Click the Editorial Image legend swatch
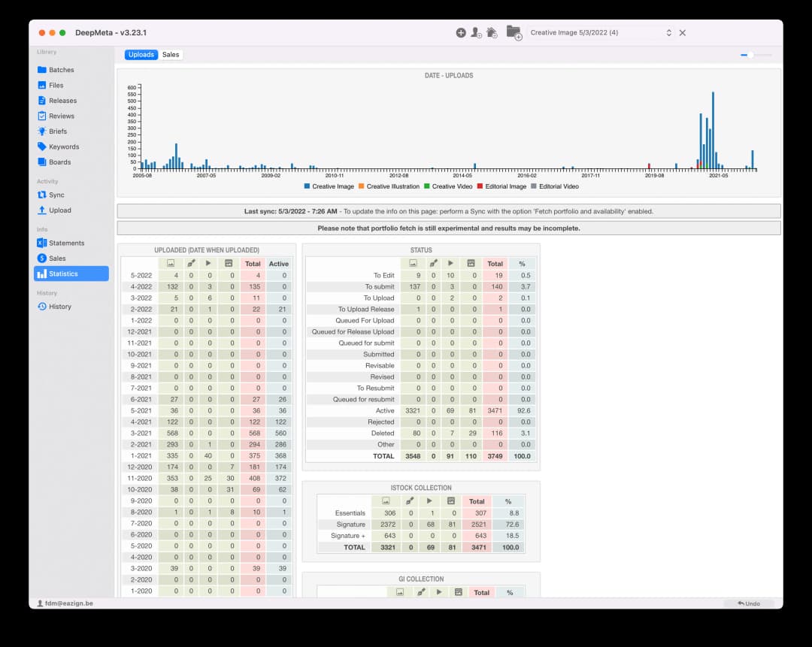The image size is (812, 647). pos(480,186)
